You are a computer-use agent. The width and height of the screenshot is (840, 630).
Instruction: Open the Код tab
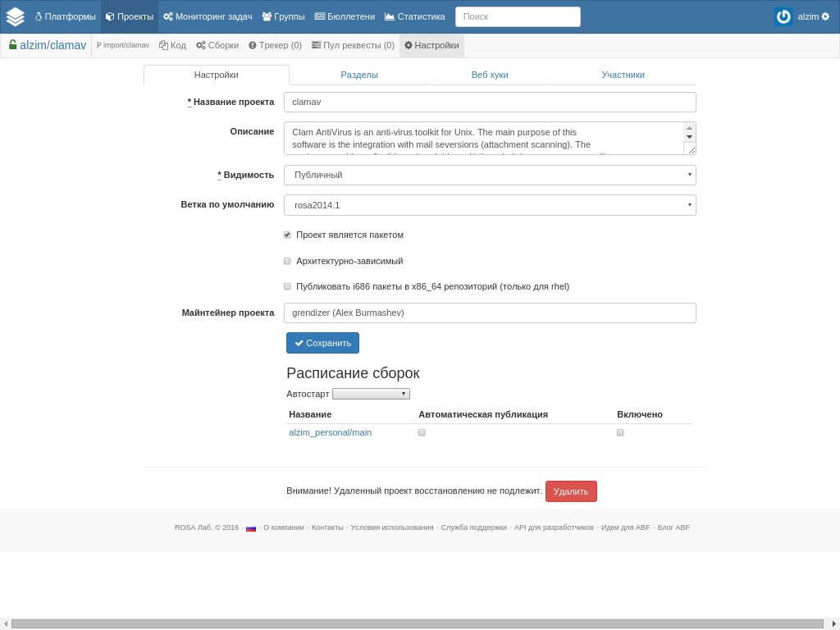[x=172, y=46]
